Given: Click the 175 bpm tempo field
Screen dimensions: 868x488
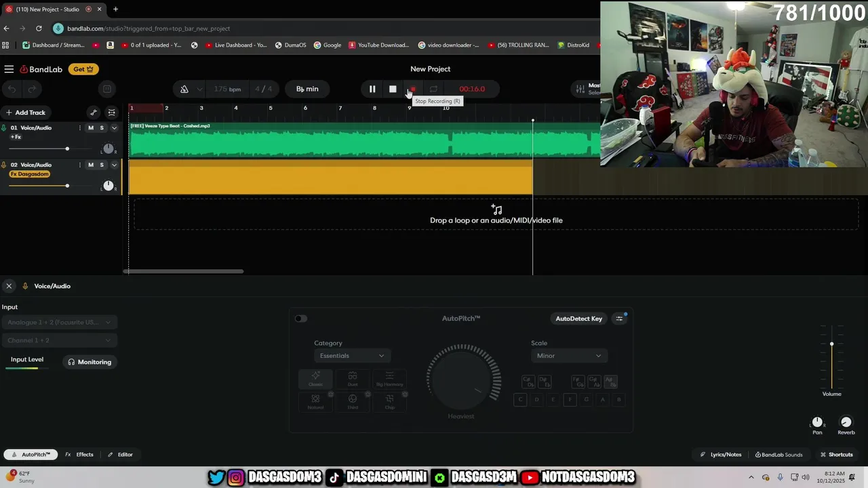Looking at the screenshot, I should [227, 89].
